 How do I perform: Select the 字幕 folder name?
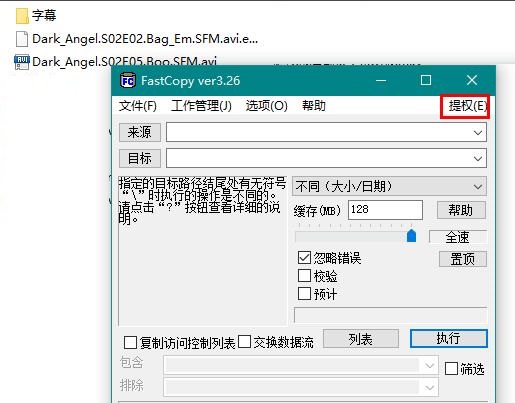pos(44,16)
